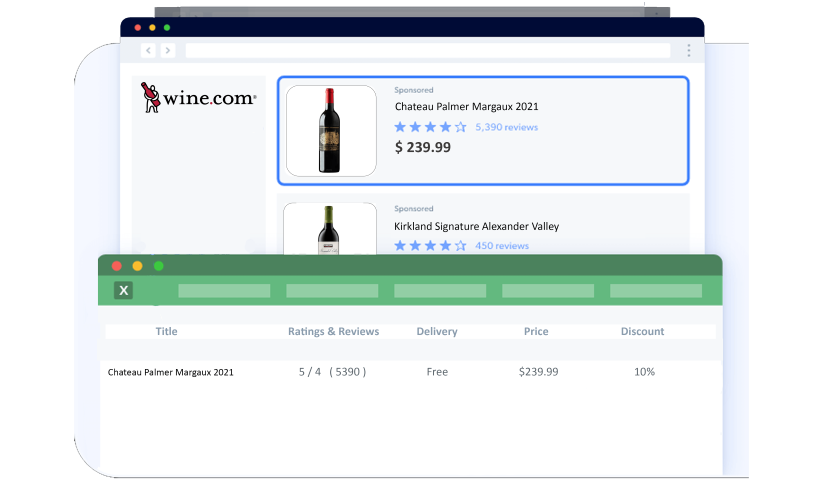Open the 450 reviews link
Screen dimensions: 823x480
click(502, 246)
